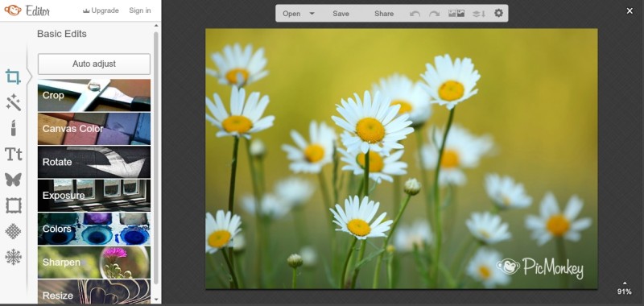
Task: Open the Resize option
Action: [94, 292]
